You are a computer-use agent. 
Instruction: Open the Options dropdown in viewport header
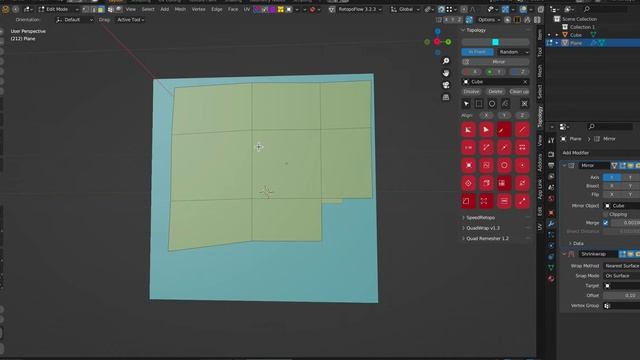[489, 20]
